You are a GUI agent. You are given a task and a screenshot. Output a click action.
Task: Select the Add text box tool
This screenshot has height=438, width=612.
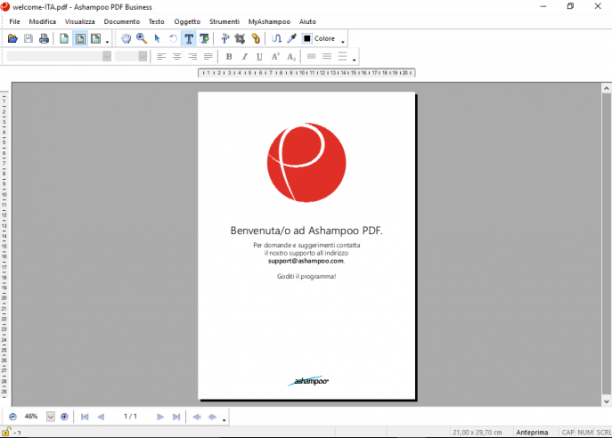click(x=204, y=39)
